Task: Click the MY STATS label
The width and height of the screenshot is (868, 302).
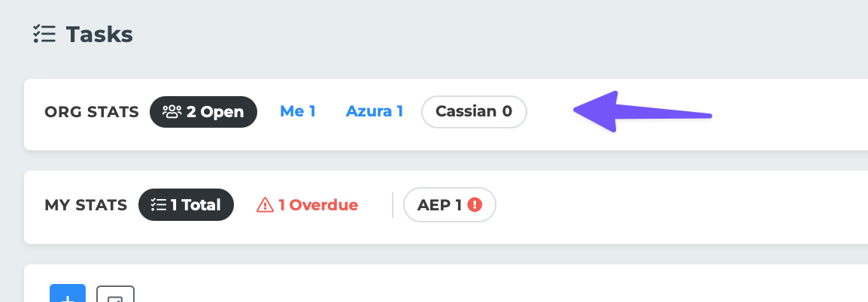Action: (86, 204)
